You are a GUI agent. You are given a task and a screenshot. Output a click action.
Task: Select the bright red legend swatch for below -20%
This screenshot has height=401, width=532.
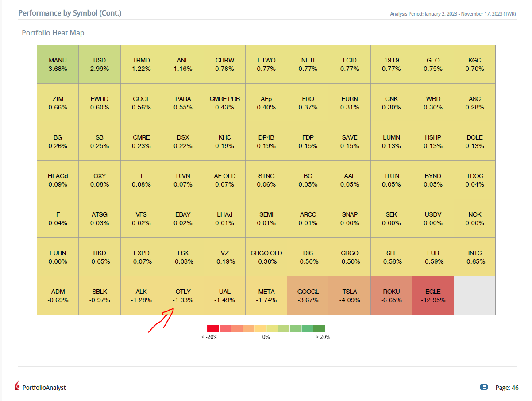(213, 328)
